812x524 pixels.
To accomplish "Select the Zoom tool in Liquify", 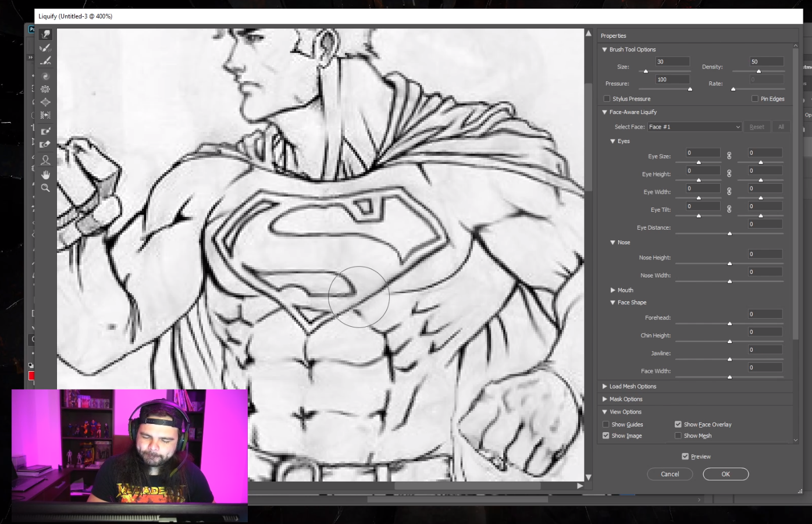I will 45,188.
